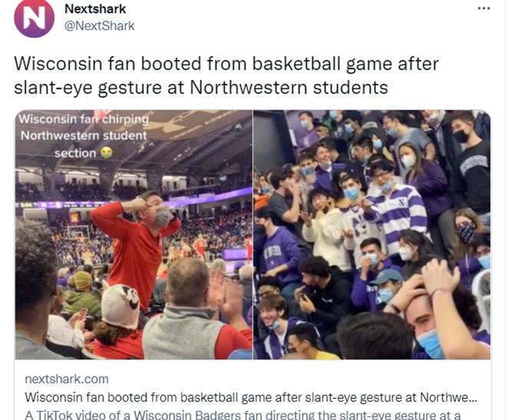Click the Wisconsin fan chirping caption overlay

click(84, 136)
